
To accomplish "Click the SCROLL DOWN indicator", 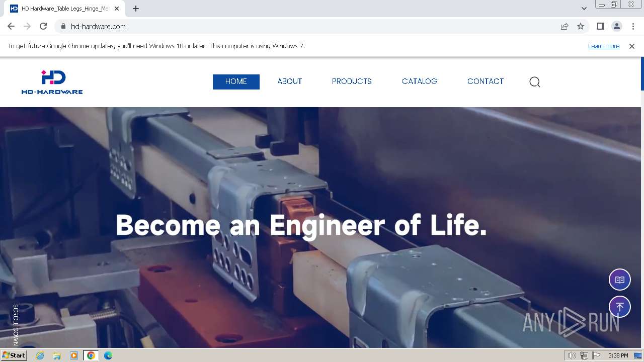I will click(16, 325).
